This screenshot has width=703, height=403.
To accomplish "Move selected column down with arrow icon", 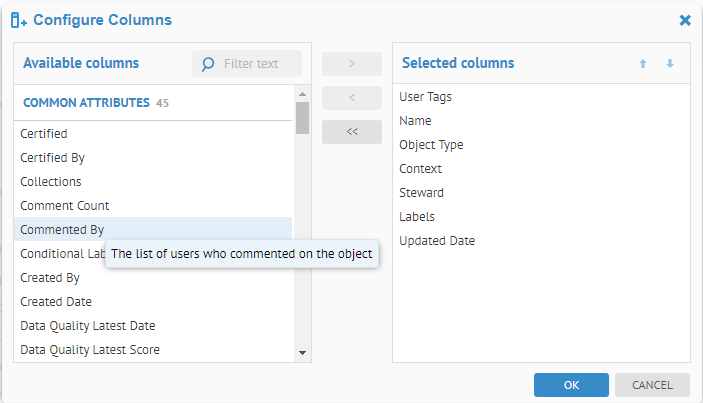I will (670, 64).
